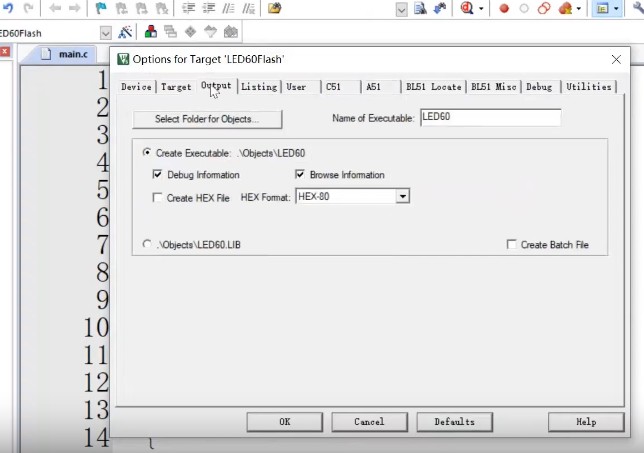Open the dropdown arrow beside window layout icon
Screen dimensions: 644x453
coord(616,9)
